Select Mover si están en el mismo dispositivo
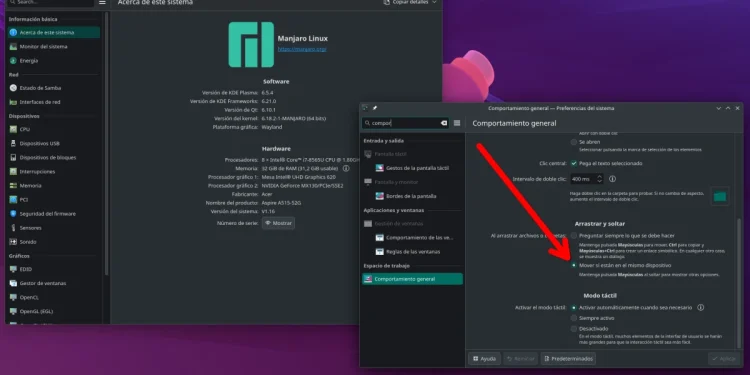This screenshot has width=750, height=375. tap(574, 265)
